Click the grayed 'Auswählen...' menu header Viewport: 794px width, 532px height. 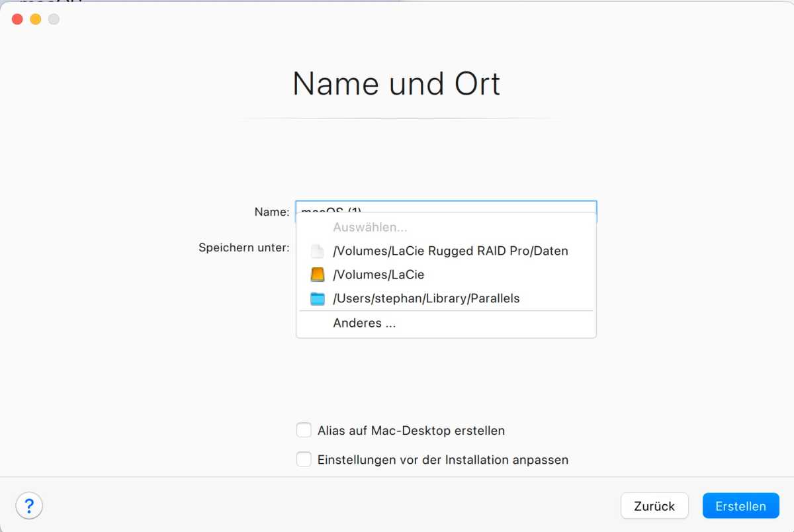(369, 228)
